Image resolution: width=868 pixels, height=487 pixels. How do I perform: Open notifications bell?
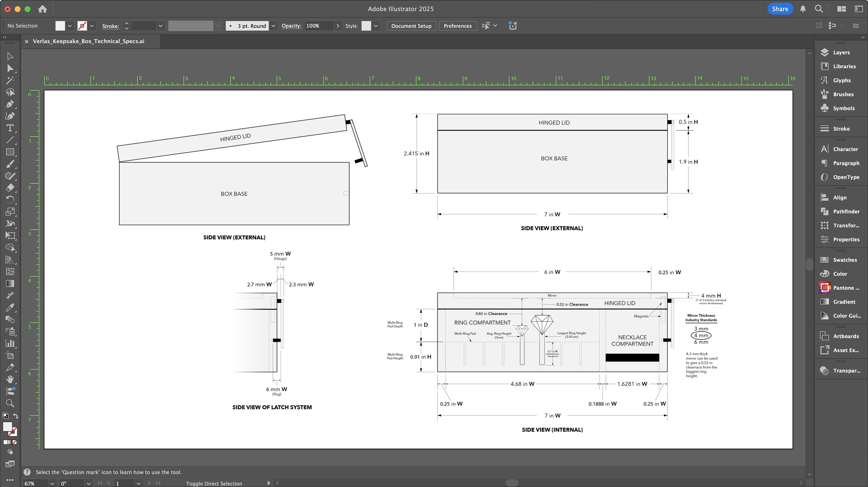803,9
